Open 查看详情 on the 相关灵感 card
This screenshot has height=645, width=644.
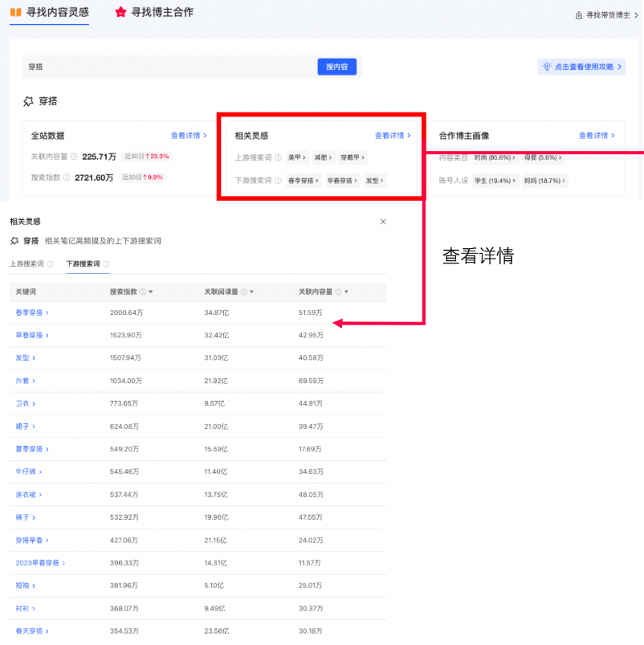(393, 135)
